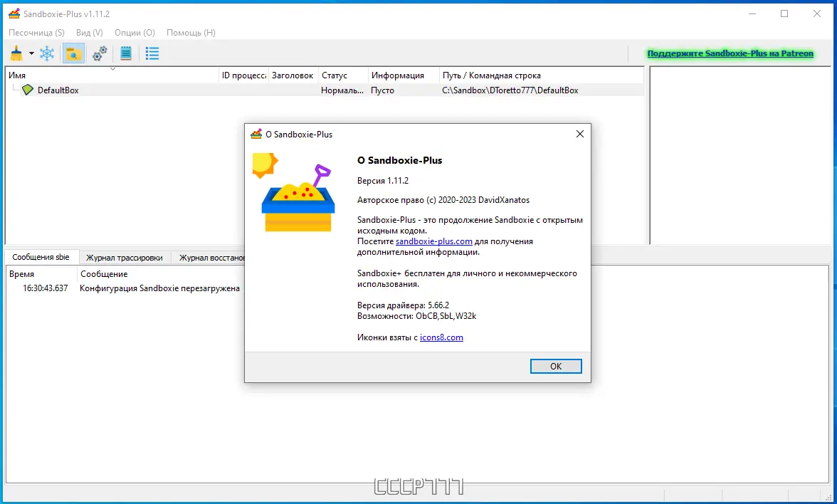This screenshot has width=837, height=504.
Task: Click the C:\Sandbox\DToretto777\DefaultBox path cell
Action: click(510, 90)
